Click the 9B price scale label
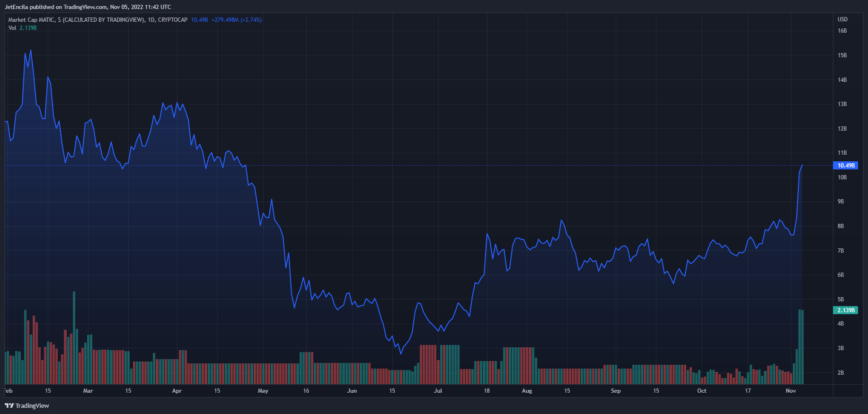The height and width of the screenshot is (414, 868). pyautogui.click(x=841, y=202)
